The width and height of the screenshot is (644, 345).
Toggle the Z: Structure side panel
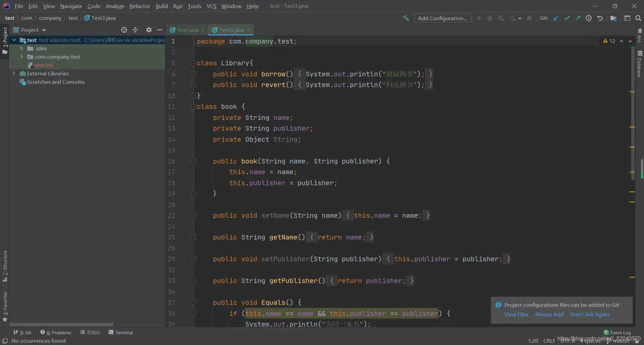click(5, 266)
